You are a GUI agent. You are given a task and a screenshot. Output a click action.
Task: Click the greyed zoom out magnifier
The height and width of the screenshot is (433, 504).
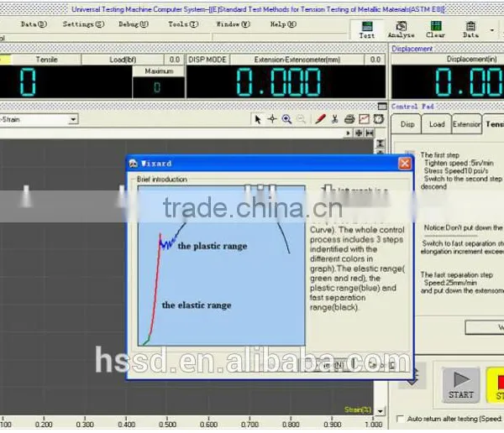(x=301, y=119)
